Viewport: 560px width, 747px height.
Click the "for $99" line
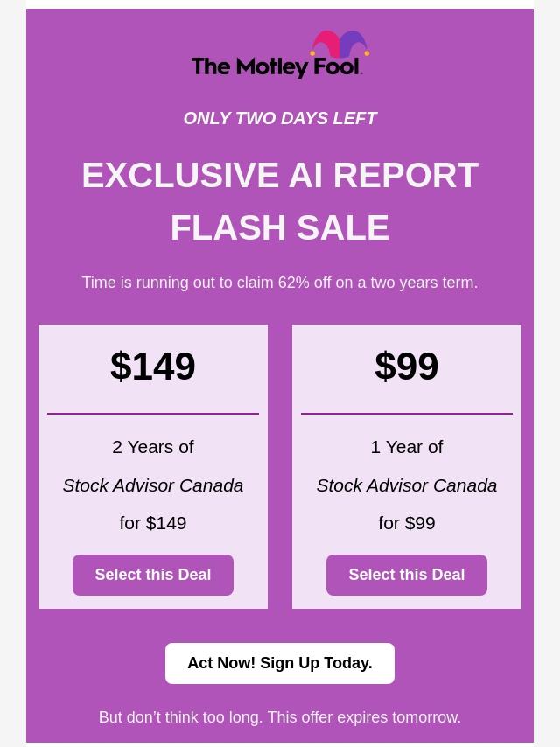[407, 523]
